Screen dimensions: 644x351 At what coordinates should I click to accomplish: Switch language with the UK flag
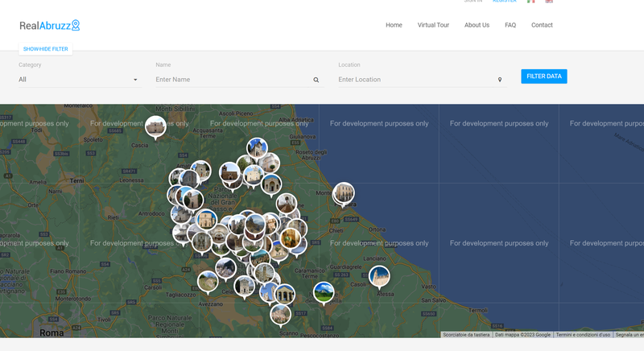coord(549,2)
